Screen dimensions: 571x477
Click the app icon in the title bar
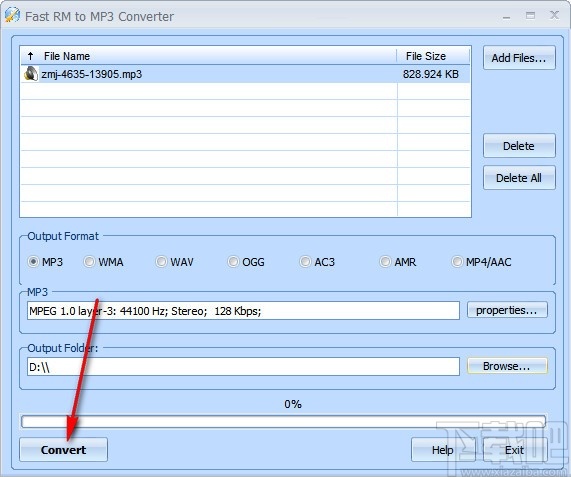[12, 15]
